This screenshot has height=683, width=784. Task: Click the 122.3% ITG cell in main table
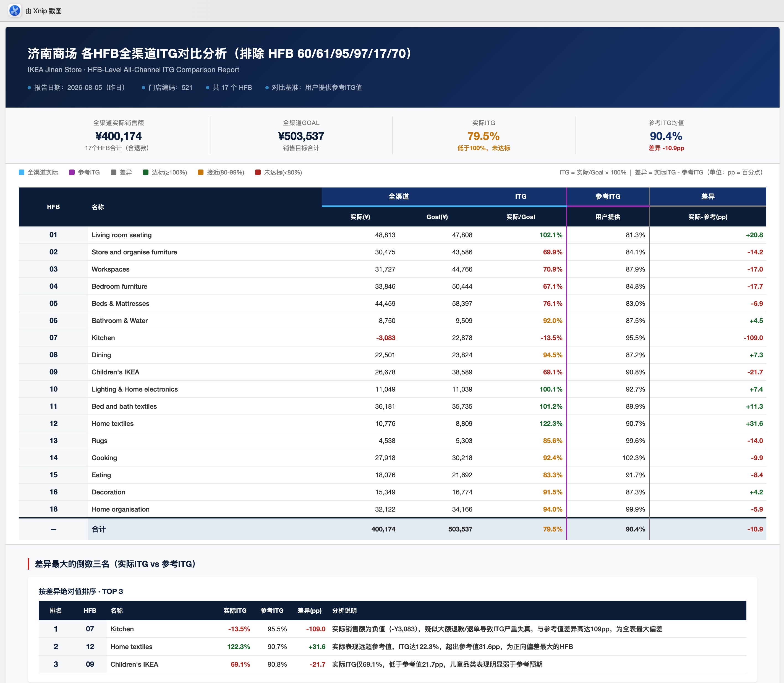point(551,423)
